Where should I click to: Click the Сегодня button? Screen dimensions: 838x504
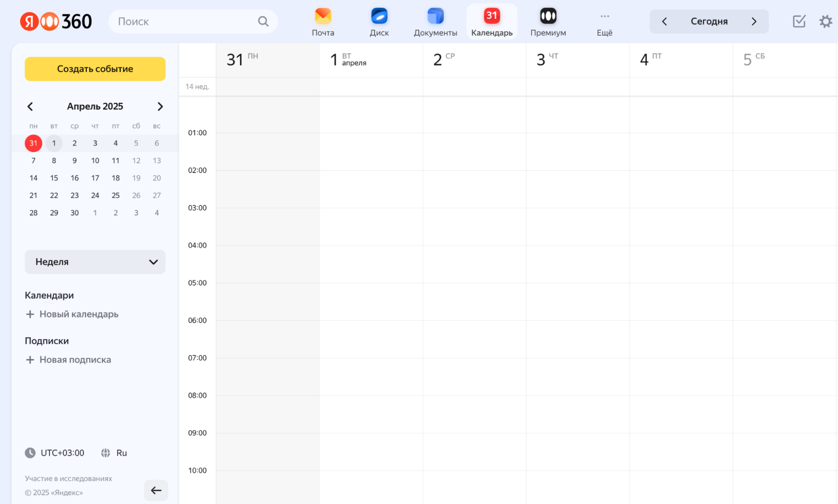708,21
